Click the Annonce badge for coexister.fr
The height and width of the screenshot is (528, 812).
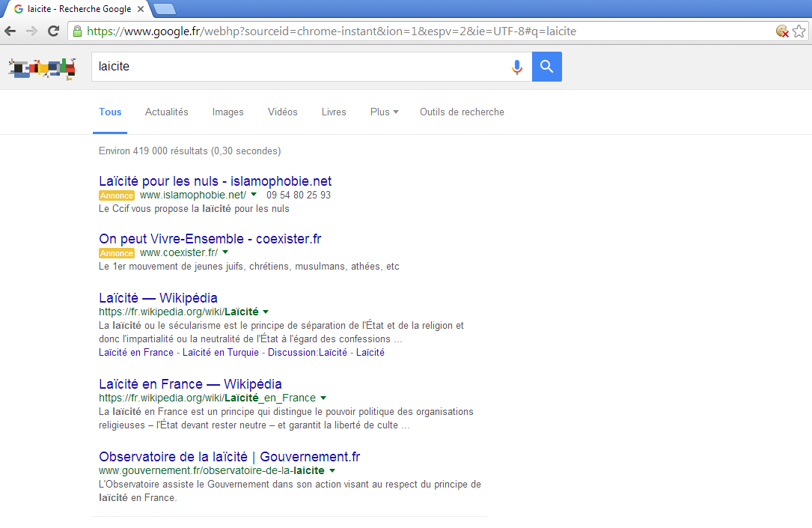(x=117, y=253)
